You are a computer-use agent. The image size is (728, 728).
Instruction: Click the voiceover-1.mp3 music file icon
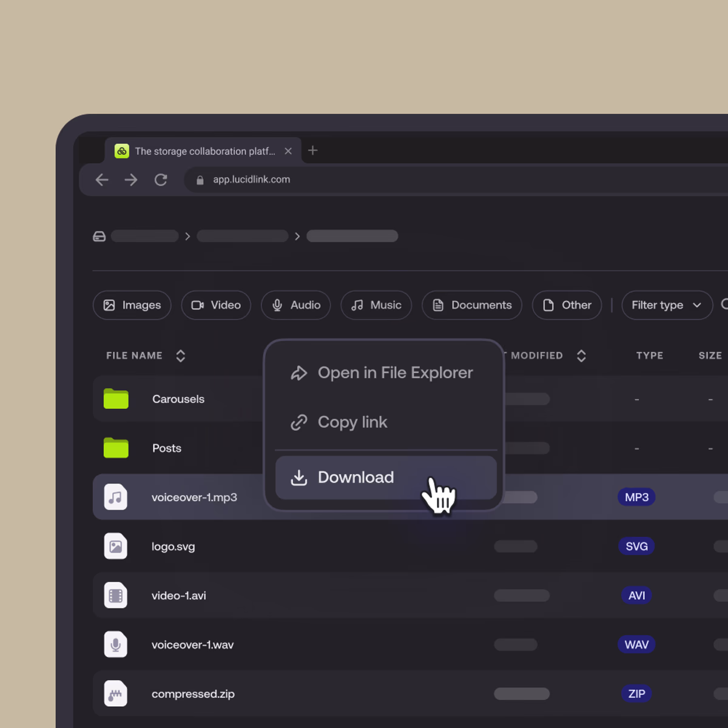(x=115, y=497)
